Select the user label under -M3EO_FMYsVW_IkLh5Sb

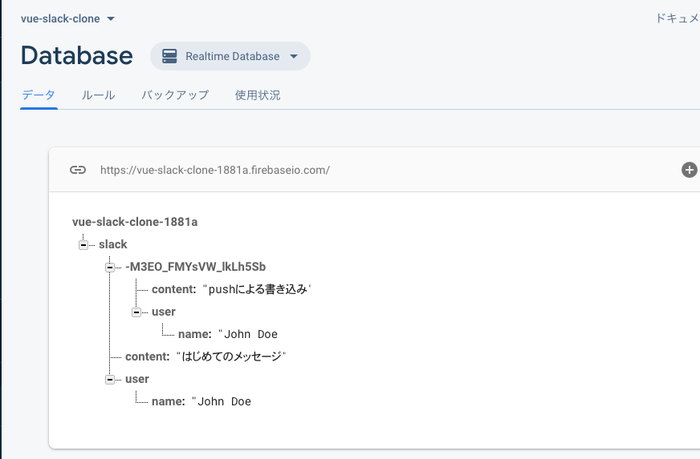163,312
